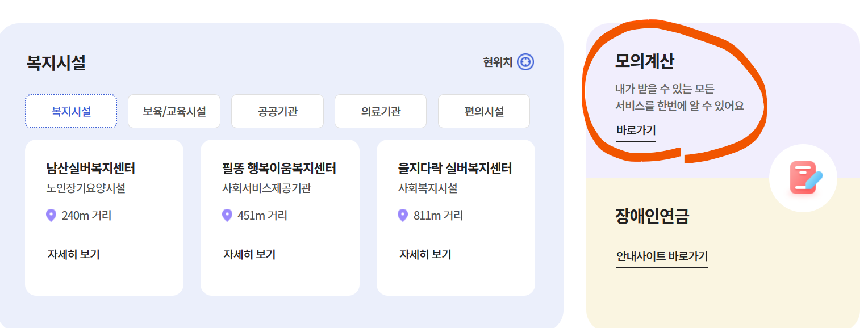
Task: Switch to the 편의시설 tab
Action: click(483, 111)
